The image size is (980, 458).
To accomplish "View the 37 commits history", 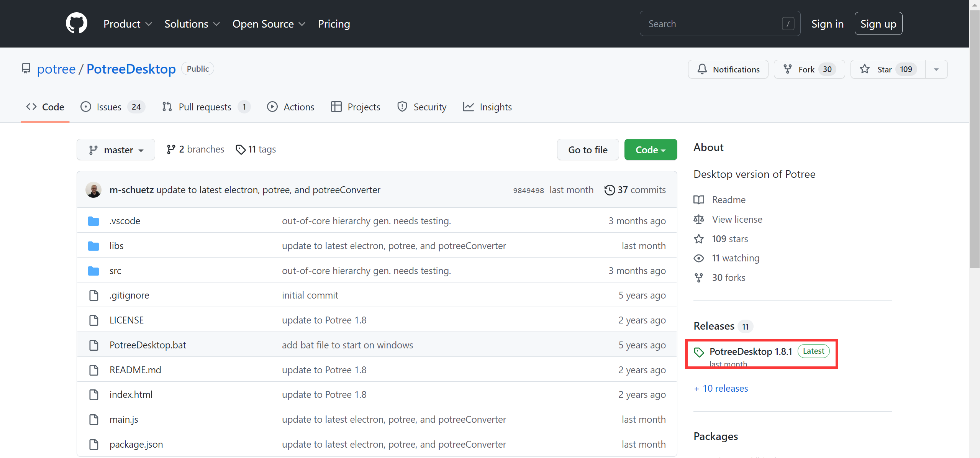I will 635,190.
